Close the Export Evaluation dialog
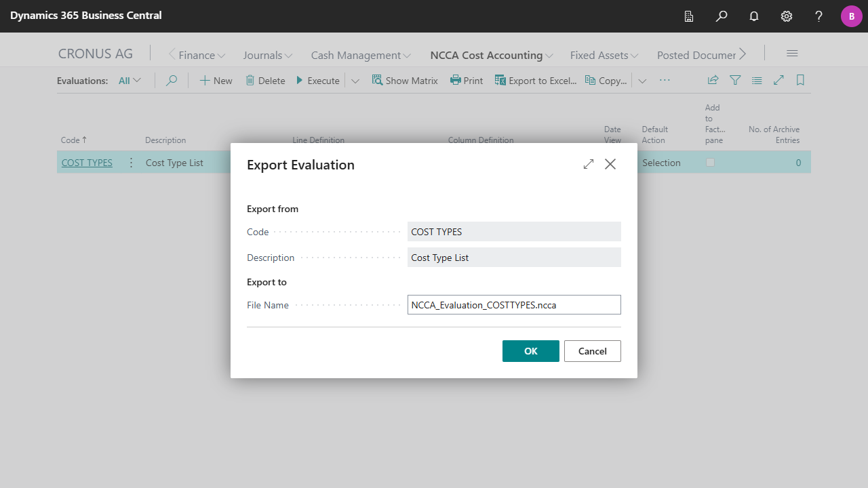Viewport: 868px width, 488px height. point(610,164)
